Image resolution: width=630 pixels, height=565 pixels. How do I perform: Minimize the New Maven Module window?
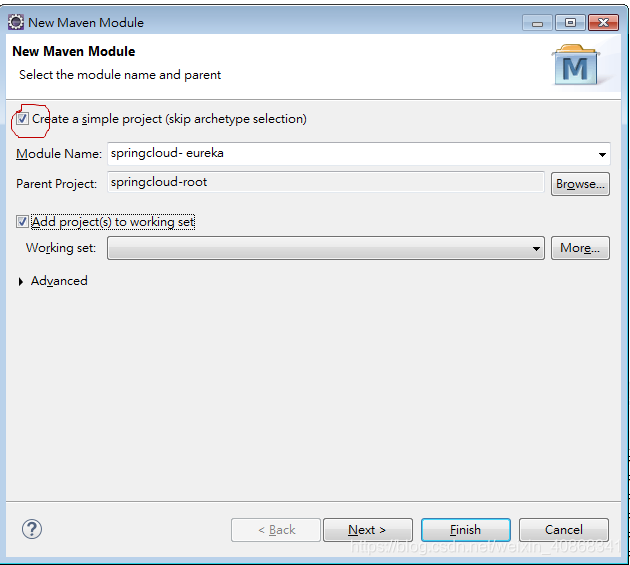(537, 23)
